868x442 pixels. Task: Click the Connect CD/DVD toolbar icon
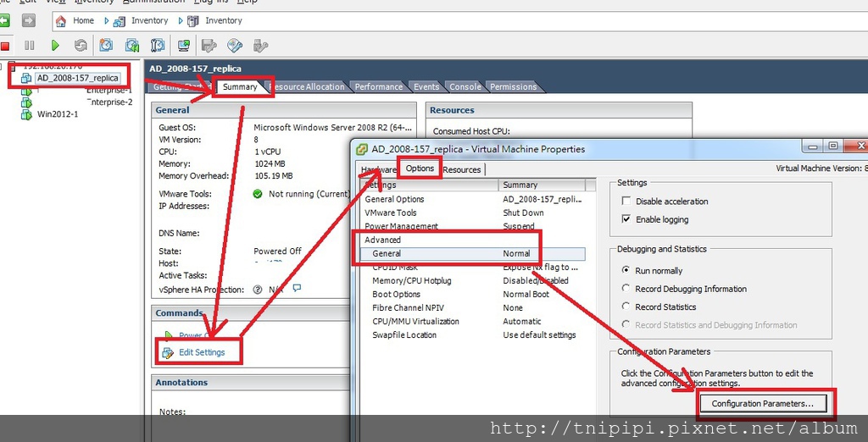click(235, 45)
